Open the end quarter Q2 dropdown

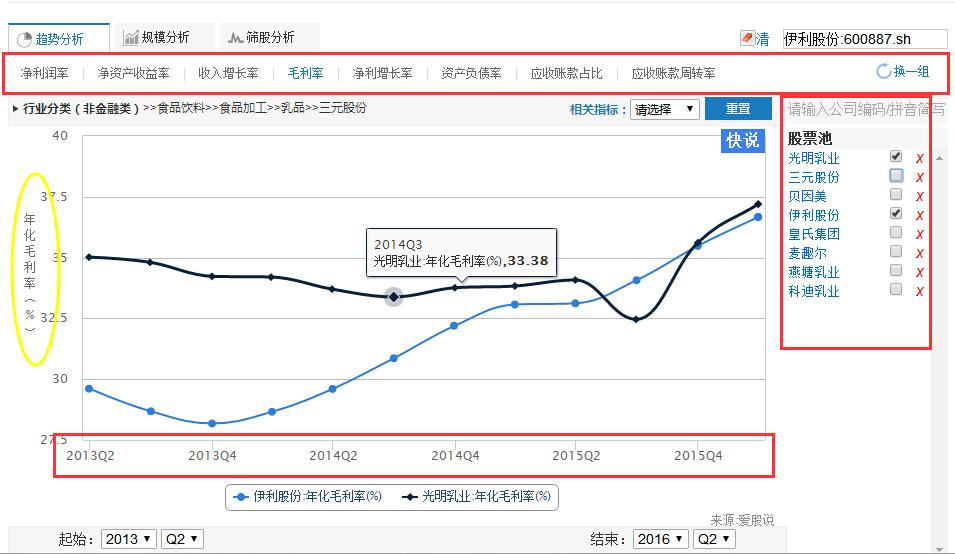(x=714, y=539)
